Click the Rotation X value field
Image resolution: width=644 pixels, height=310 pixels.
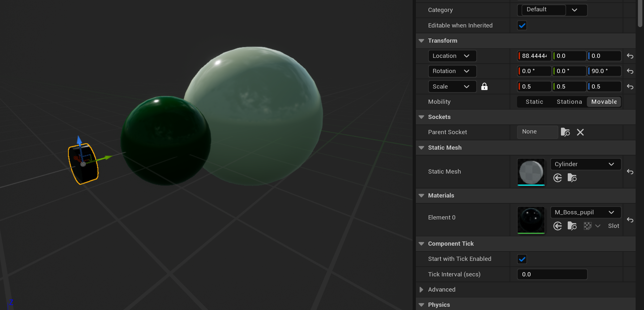[534, 71]
